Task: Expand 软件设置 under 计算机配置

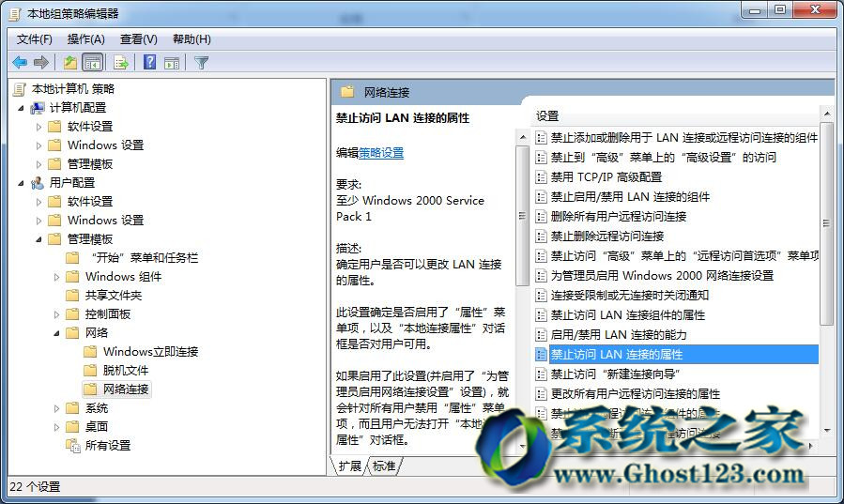Action: (x=38, y=127)
